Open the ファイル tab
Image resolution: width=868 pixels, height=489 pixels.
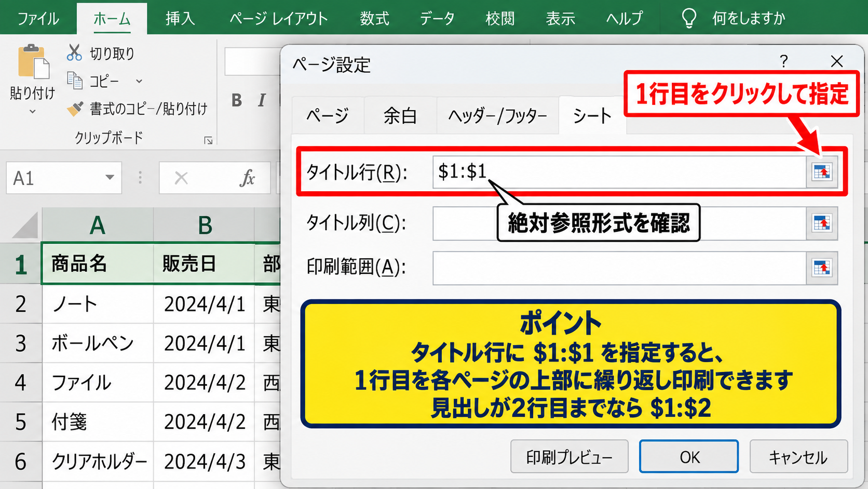click(x=38, y=19)
